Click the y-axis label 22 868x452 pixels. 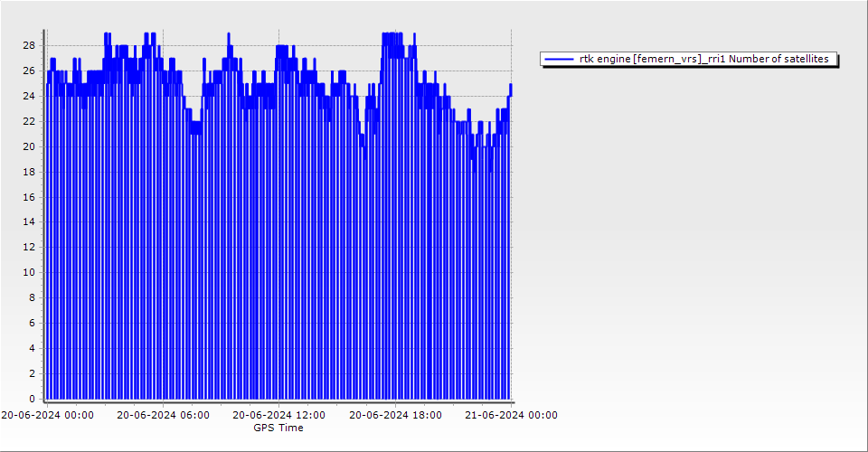coord(29,121)
